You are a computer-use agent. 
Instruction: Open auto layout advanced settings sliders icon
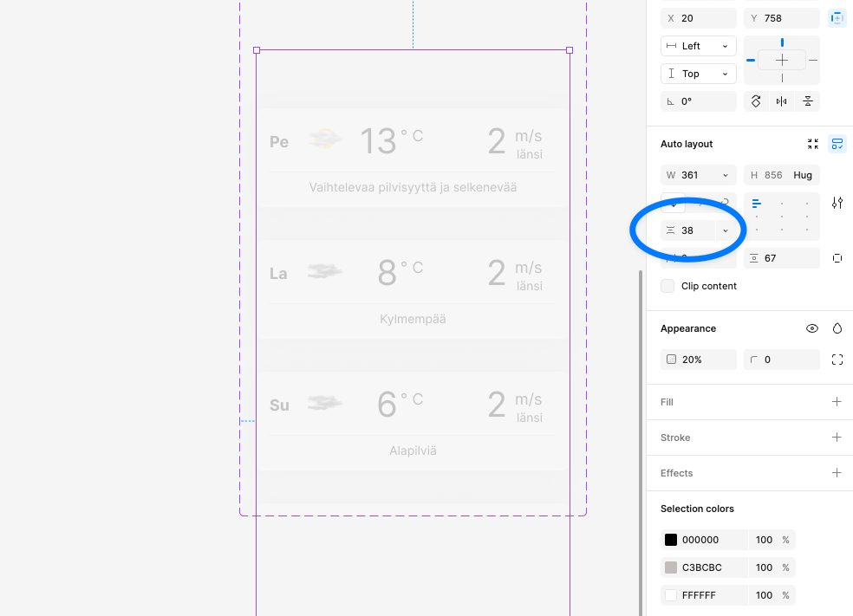click(x=837, y=203)
